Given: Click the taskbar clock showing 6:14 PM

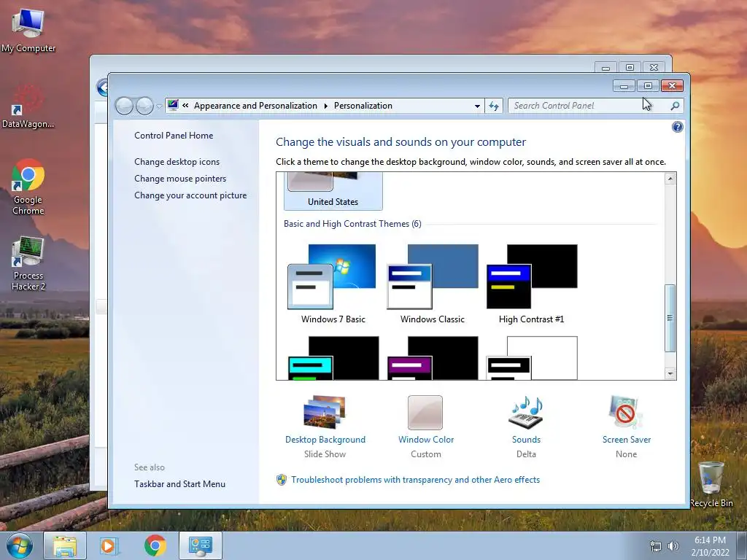Looking at the screenshot, I should point(710,546).
